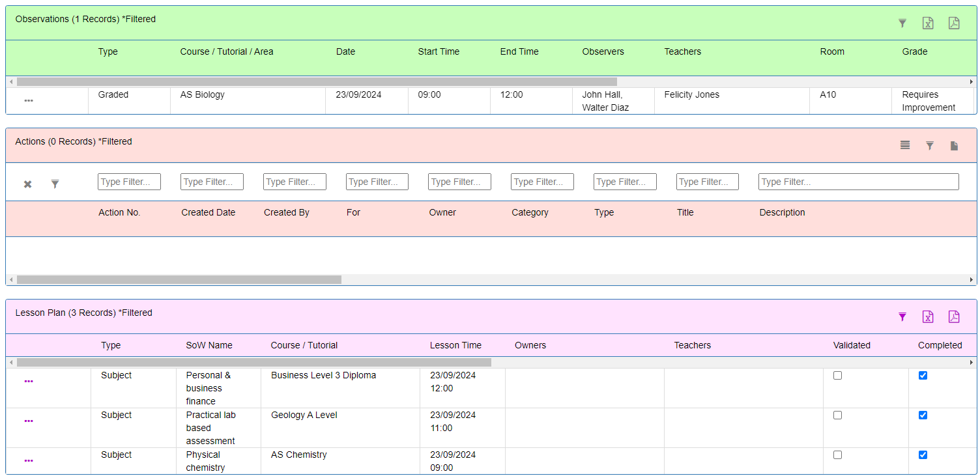Click the Lesson Plan (3 Records) panel title
Screen dimensions: 980x476
click(x=83, y=313)
